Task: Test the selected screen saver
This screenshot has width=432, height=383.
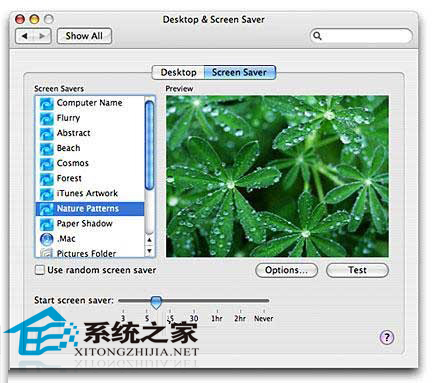Action: click(357, 270)
